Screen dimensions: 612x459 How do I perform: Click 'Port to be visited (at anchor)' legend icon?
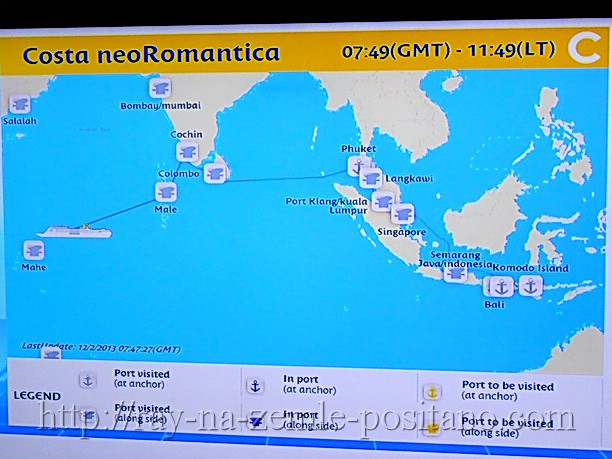tap(432, 391)
